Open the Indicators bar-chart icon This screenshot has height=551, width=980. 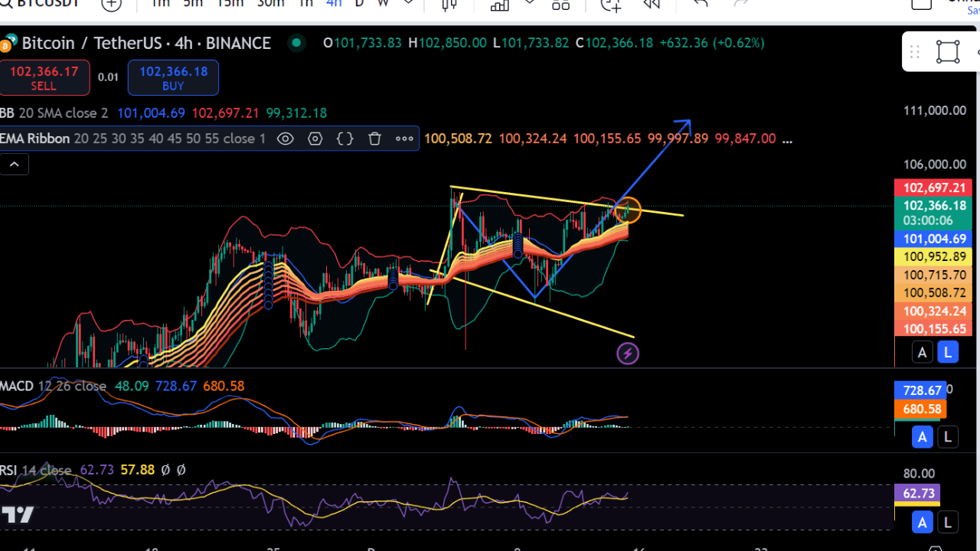500,4
